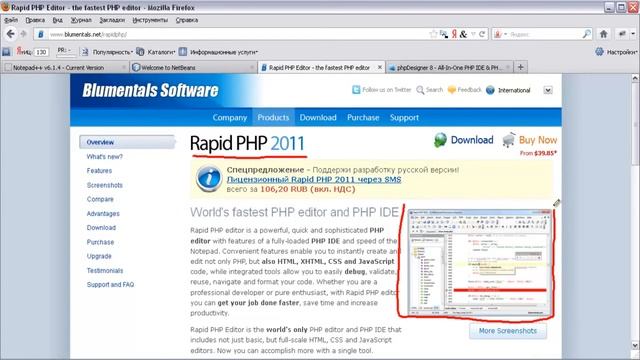Click the Search magnifier icon in page header
Viewport: 640px width, 360px height.
[x=420, y=90]
